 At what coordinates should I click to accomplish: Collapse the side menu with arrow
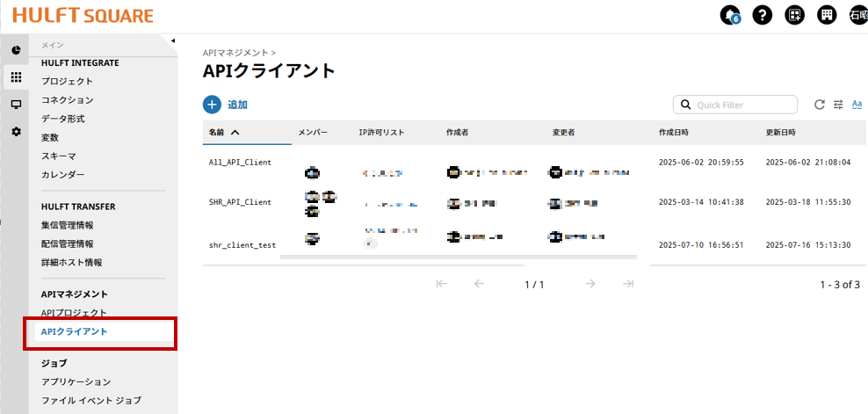point(173,40)
